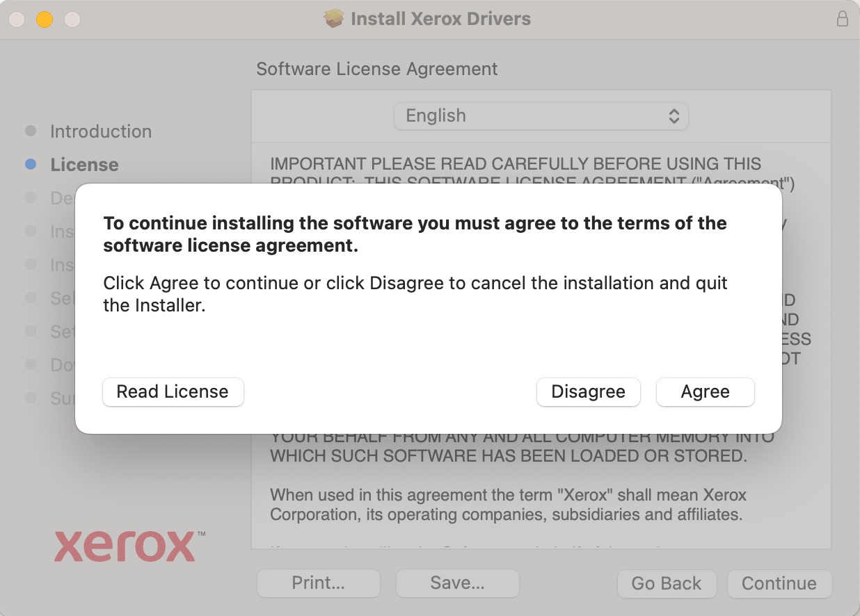Click the lock icon at top right
The width and height of the screenshot is (860, 616).
tap(843, 19)
